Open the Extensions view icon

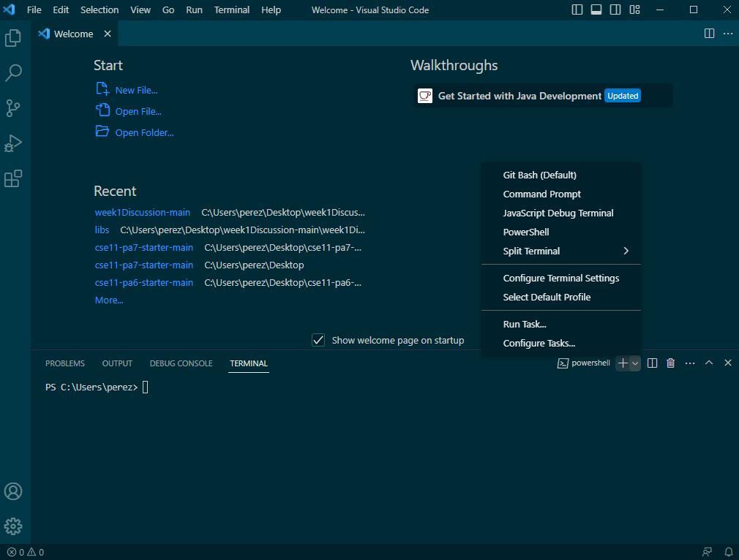(x=13, y=178)
